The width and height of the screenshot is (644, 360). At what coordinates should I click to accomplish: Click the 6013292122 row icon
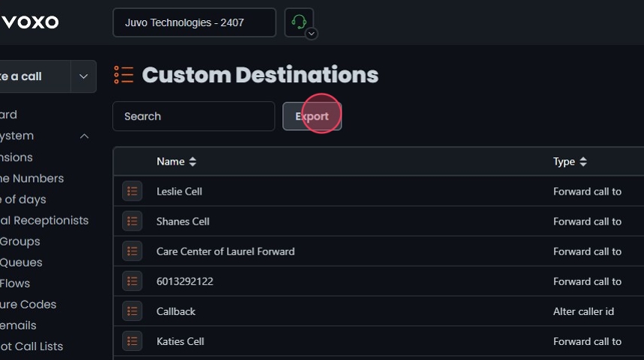coord(133,281)
